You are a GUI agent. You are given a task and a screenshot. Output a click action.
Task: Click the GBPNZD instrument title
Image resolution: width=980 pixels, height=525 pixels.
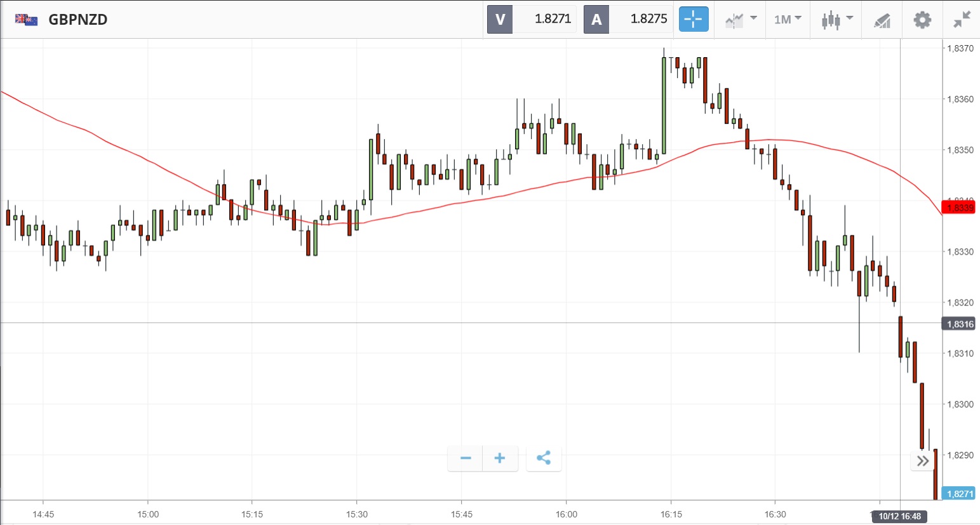pos(78,20)
